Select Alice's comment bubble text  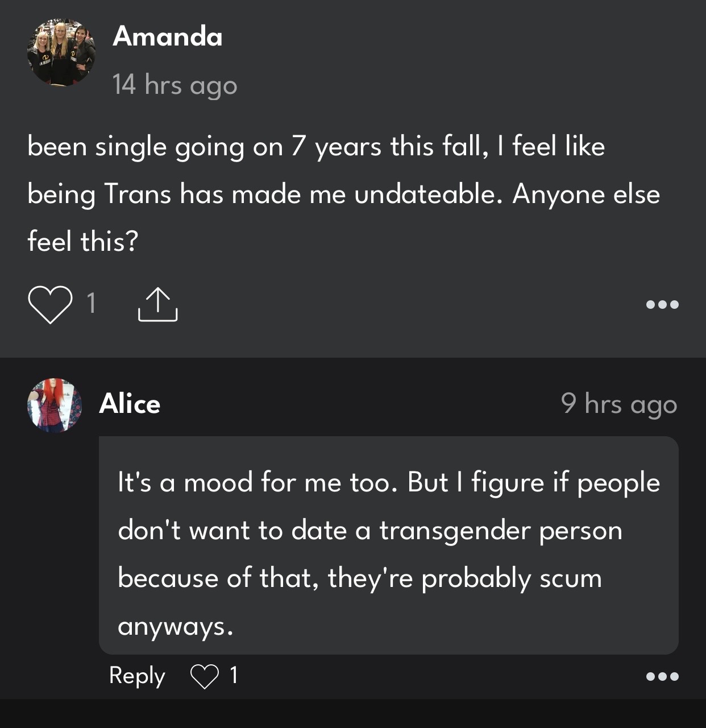coord(389,545)
